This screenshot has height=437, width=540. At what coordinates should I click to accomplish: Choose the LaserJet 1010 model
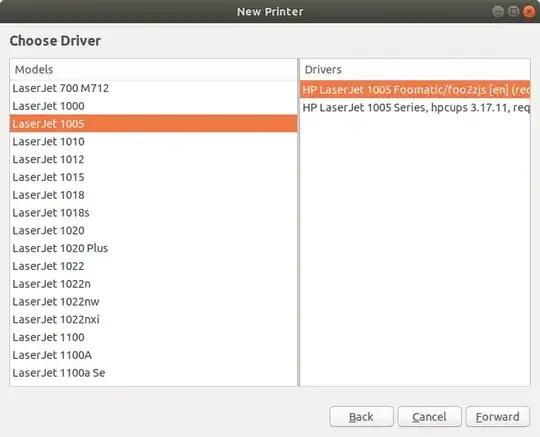[x=153, y=142]
